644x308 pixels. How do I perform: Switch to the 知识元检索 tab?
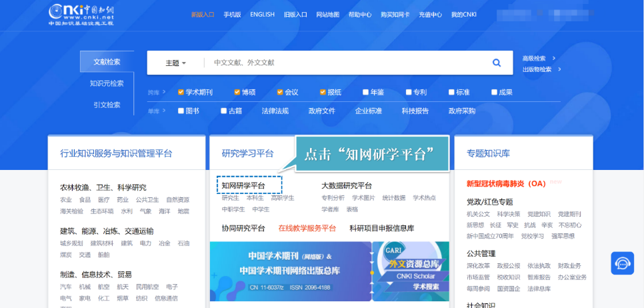(x=107, y=83)
